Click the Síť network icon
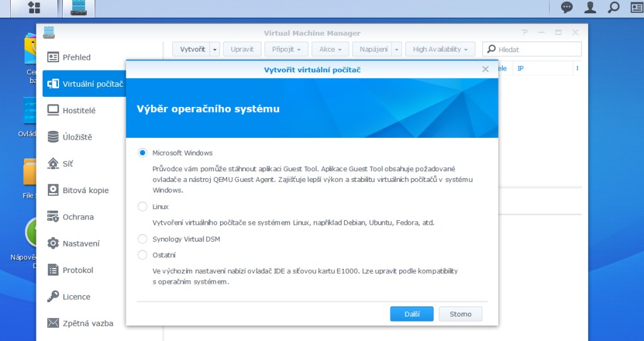 (53, 164)
